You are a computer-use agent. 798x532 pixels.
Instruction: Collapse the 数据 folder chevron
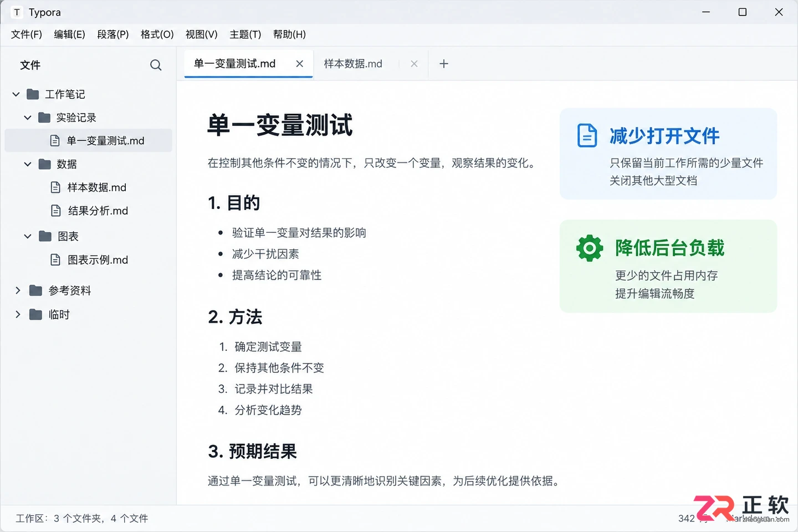(28, 164)
